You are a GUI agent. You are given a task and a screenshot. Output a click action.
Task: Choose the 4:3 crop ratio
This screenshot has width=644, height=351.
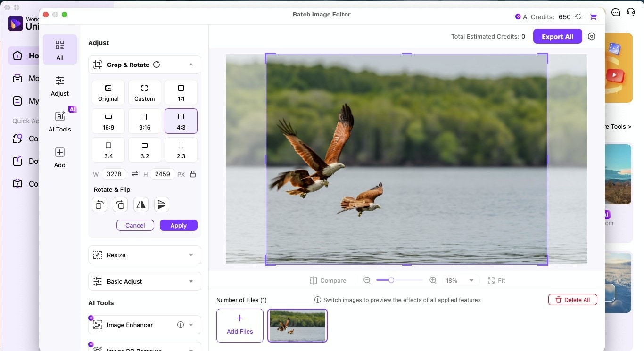click(181, 121)
